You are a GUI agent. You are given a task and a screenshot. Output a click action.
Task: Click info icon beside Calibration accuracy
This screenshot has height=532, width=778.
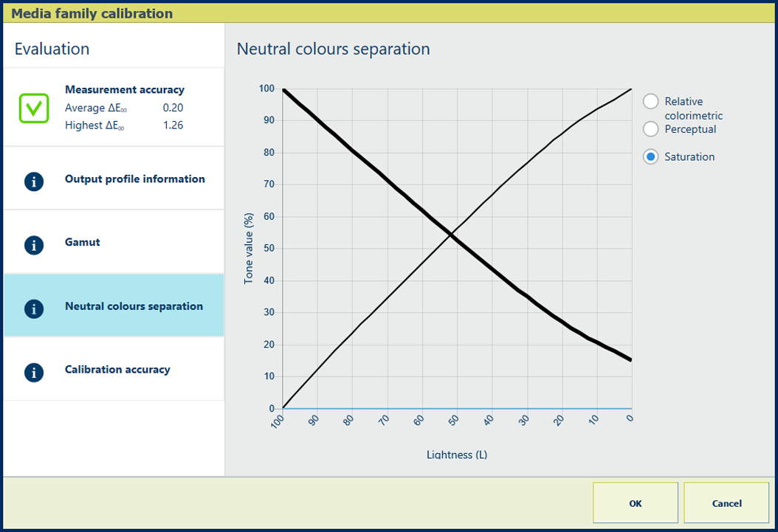(x=34, y=372)
